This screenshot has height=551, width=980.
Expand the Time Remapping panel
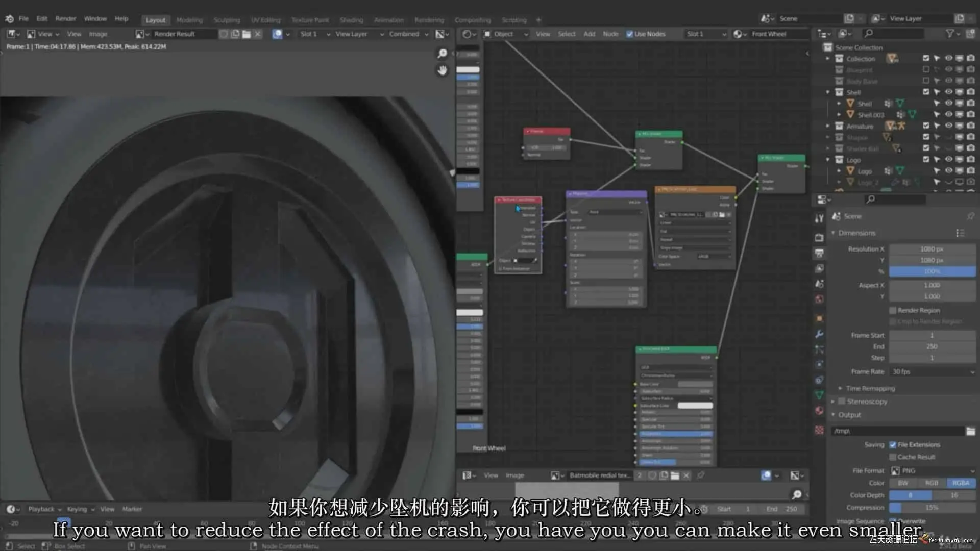pos(870,388)
